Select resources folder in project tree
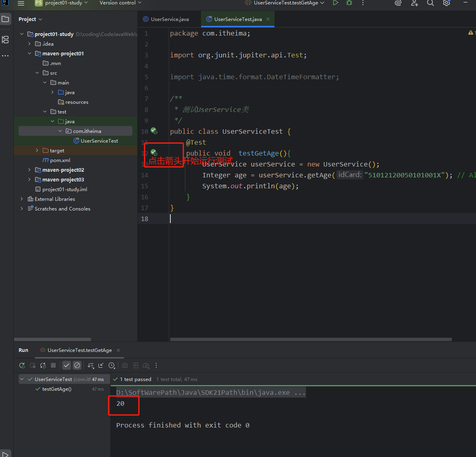This screenshot has height=457, width=476. [x=73, y=102]
